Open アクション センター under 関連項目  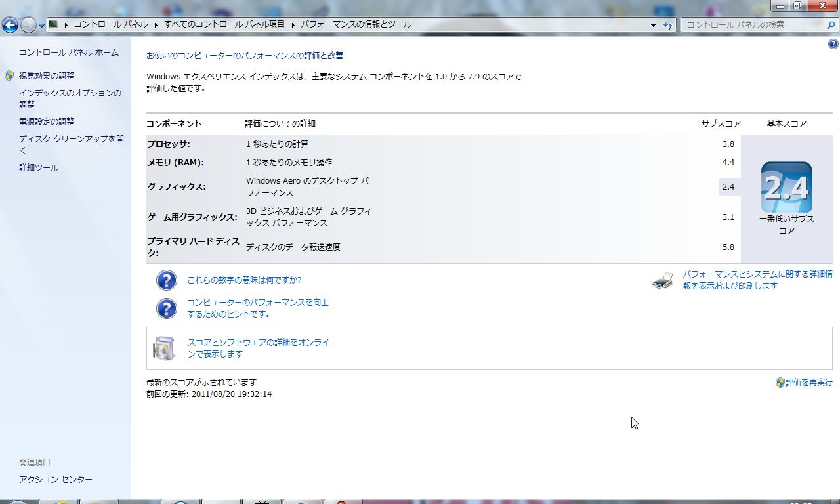pos(56,480)
